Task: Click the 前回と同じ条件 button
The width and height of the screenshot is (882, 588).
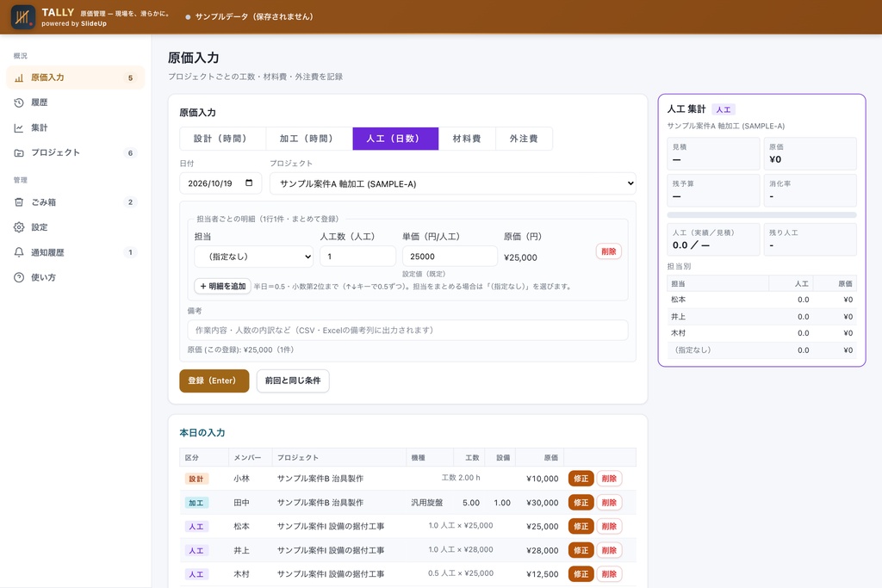Action: coord(293,381)
